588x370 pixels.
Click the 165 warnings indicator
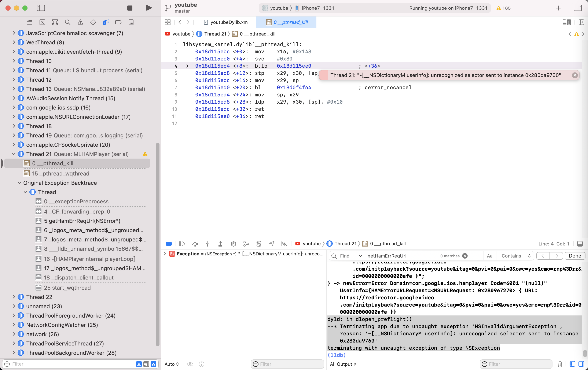click(504, 8)
